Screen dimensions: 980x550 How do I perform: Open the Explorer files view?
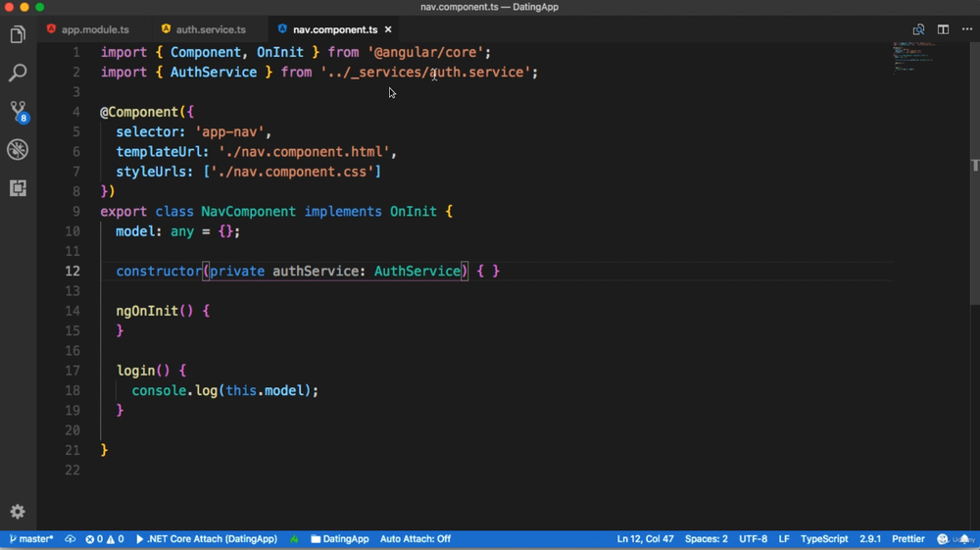(x=18, y=34)
